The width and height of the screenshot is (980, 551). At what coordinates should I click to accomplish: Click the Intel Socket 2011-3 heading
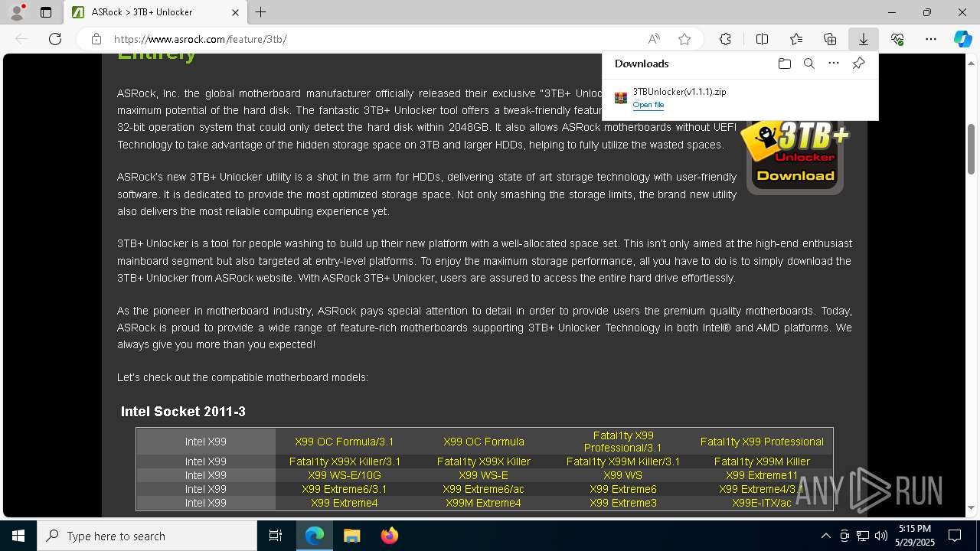click(183, 412)
